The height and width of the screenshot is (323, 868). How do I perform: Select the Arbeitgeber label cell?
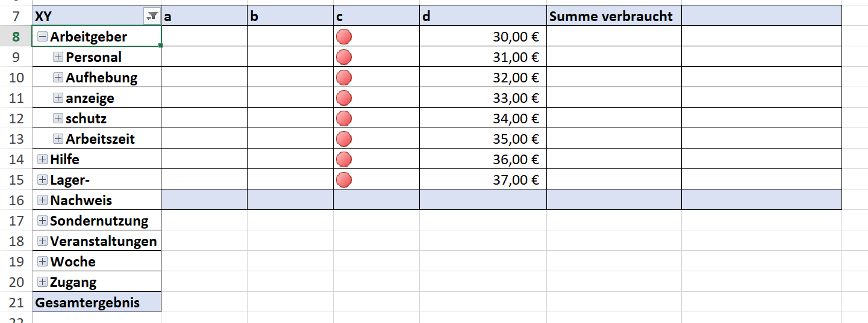pos(96,37)
